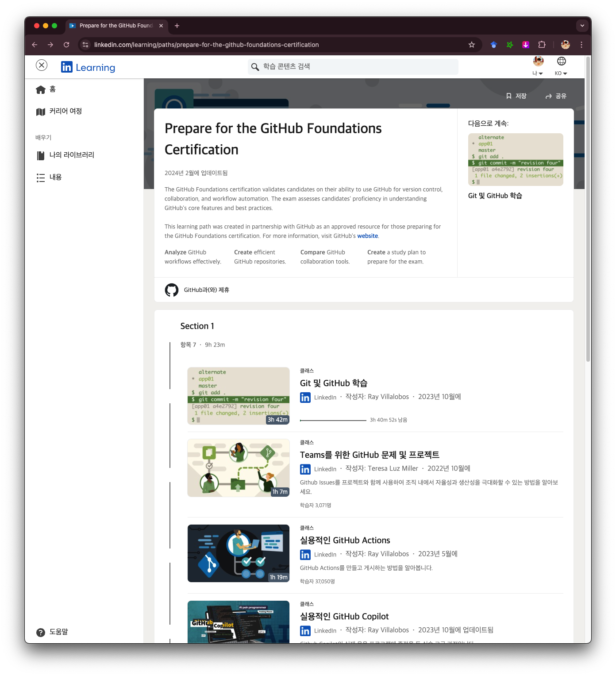Viewport: 616px width, 676px height.
Task: Click the Git course progress bar
Action: [x=333, y=420]
